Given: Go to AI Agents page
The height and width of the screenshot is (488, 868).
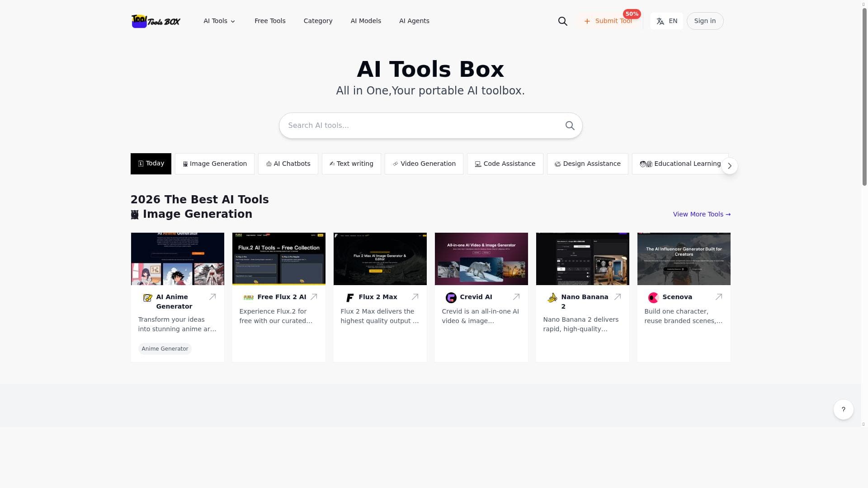Looking at the screenshot, I should tap(414, 21).
